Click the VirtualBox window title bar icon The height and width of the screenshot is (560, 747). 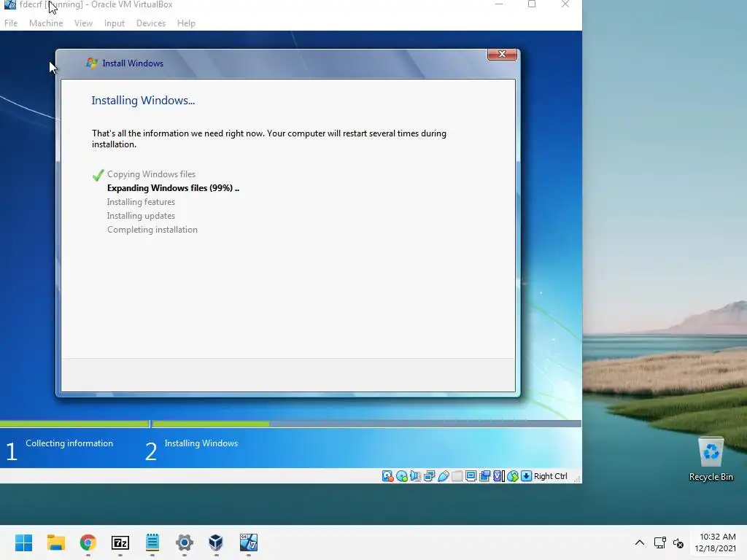click(x=9, y=4)
